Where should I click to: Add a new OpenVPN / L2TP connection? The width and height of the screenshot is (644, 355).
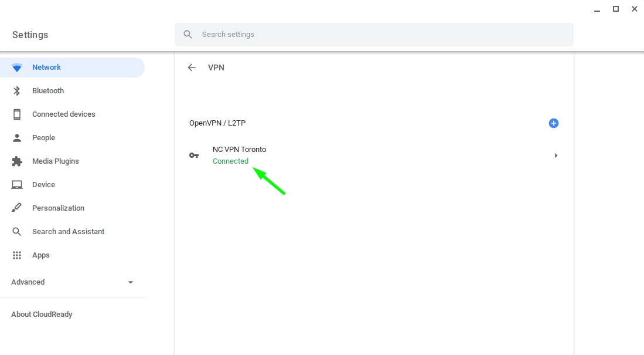(x=554, y=123)
